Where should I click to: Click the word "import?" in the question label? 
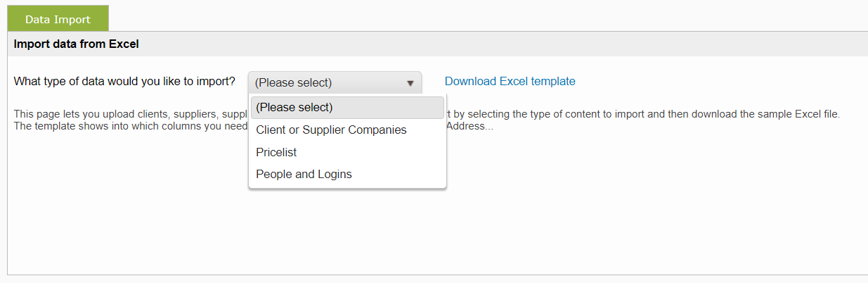point(216,82)
